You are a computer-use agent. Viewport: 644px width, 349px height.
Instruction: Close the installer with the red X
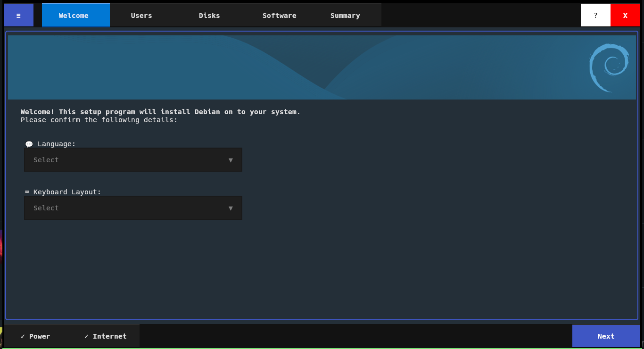(625, 16)
